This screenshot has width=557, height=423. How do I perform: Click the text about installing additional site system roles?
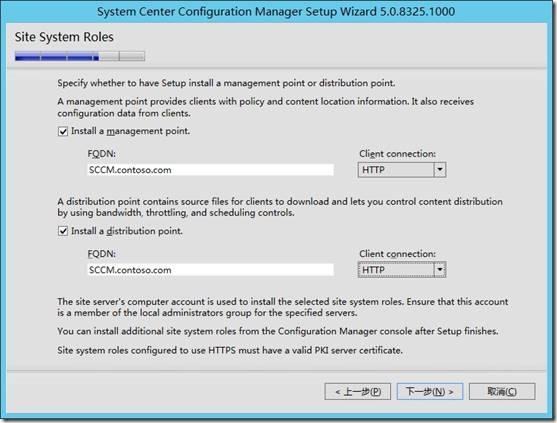[278, 331]
